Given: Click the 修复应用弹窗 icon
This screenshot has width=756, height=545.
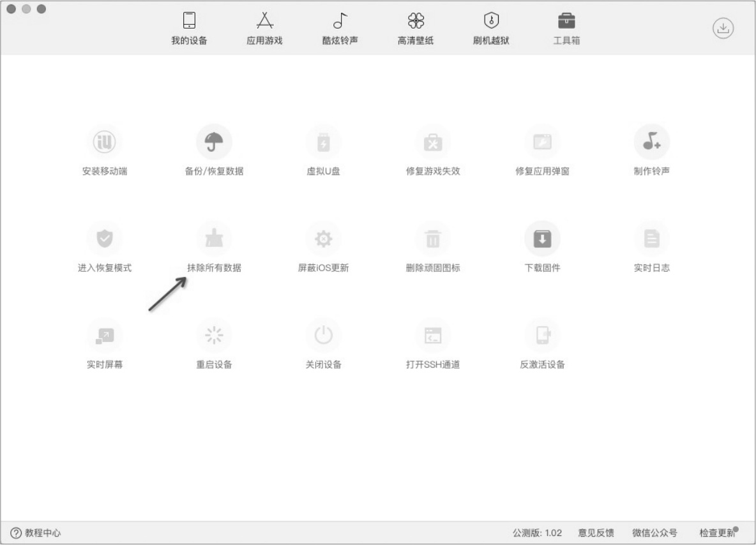Looking at the screenshot, I should coord(542,142).
